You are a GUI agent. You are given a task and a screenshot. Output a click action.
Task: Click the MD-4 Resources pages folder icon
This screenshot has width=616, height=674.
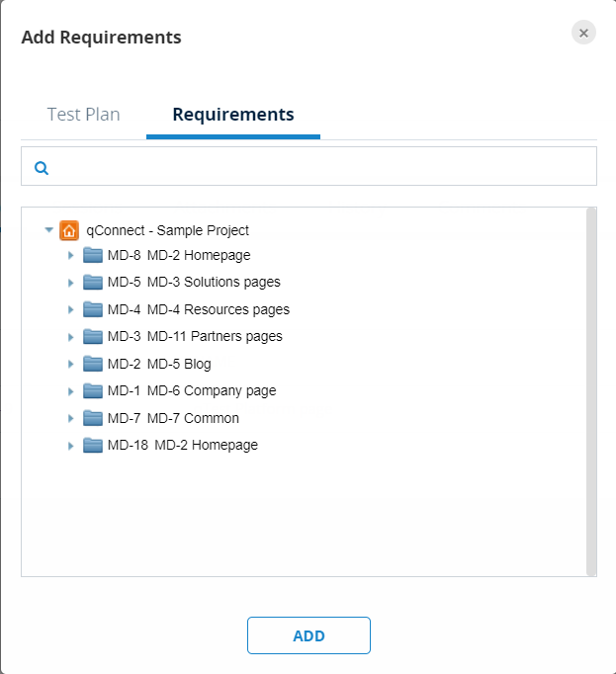tap(93, 309)
